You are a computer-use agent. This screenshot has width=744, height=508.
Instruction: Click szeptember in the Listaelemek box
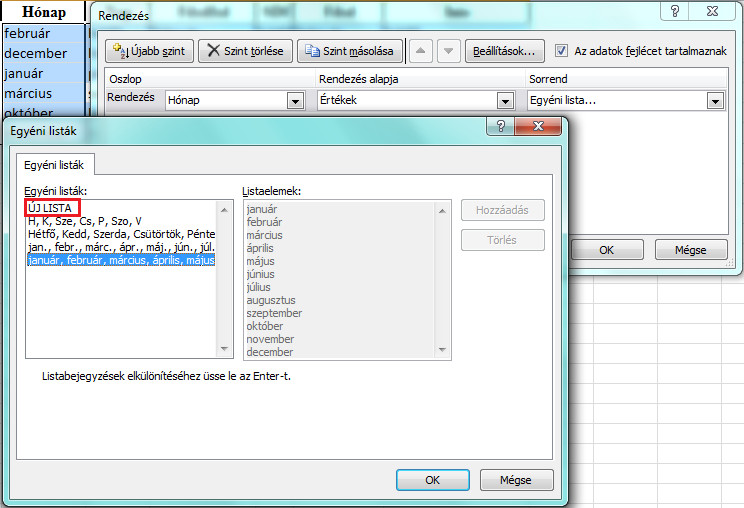(274, 313)
